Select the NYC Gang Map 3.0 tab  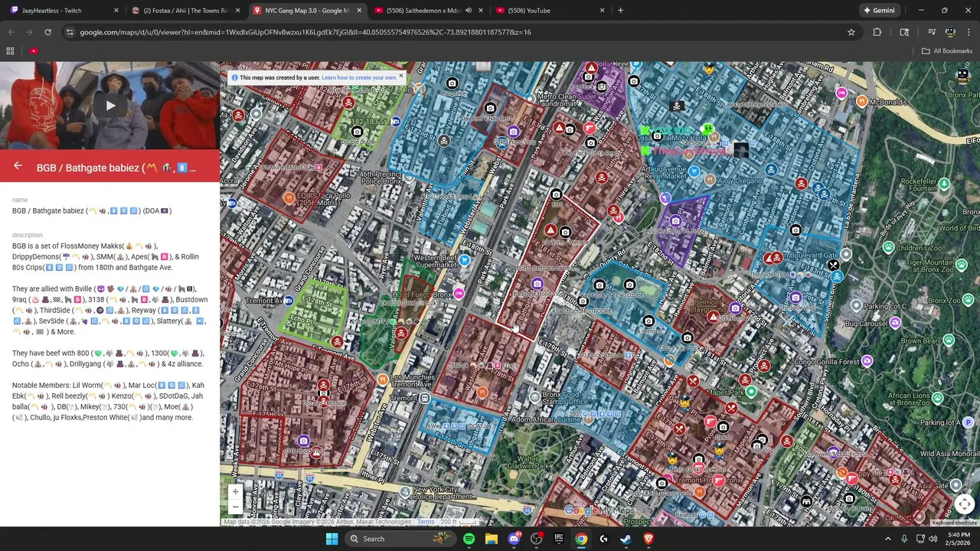click(x=306, y=11)
